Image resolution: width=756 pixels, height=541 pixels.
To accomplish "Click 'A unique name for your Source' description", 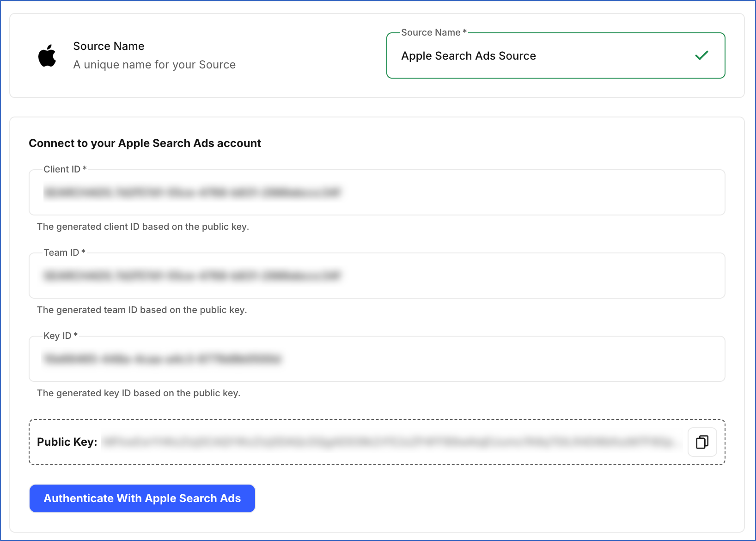I will click(154, 65).
